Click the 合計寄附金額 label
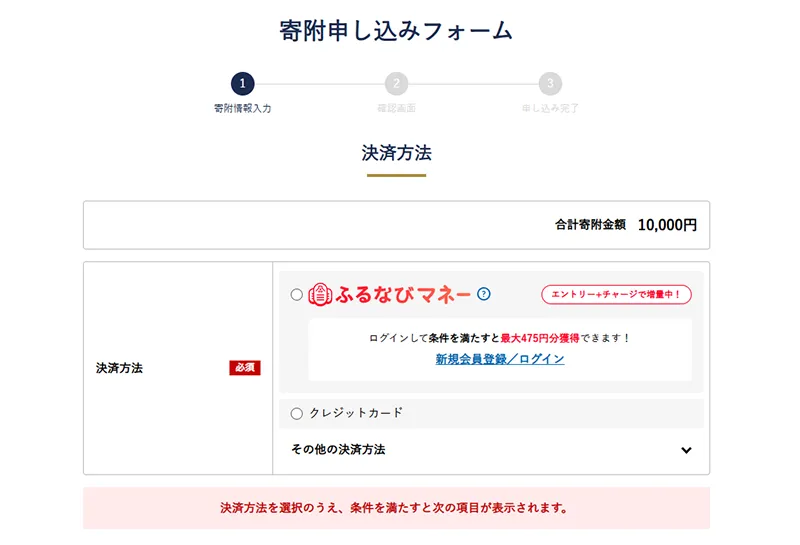 click(590, 225)
